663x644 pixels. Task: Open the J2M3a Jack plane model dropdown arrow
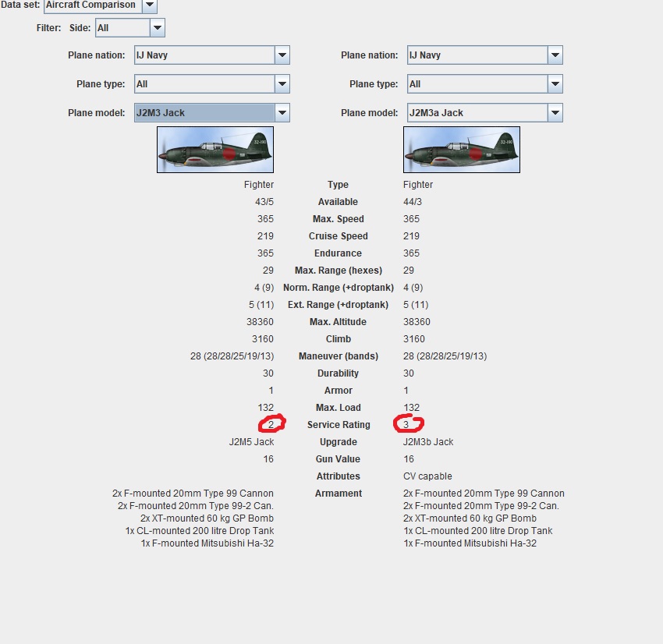[x=555, y=113]
